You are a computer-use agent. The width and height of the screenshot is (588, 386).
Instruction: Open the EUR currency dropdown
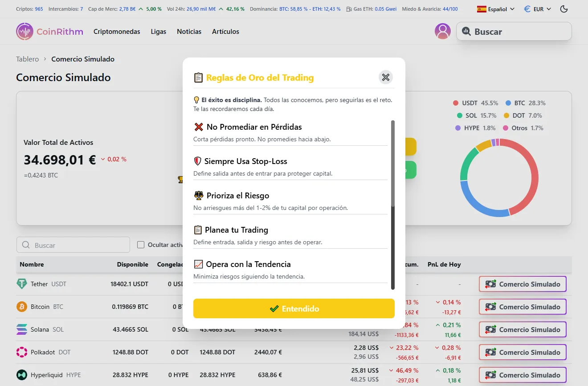[x=537, y=8]
